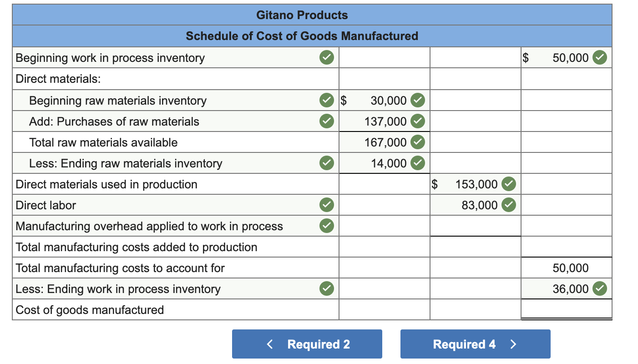Click the checkmark icon beside Direct labor row
638x364 pixels.
pyautogui.click(x=326, y=205)
